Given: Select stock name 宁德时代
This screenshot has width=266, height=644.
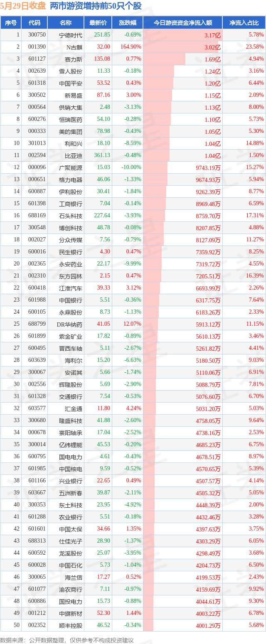Looking at the screenshot, I should click(x=71, y=35).
